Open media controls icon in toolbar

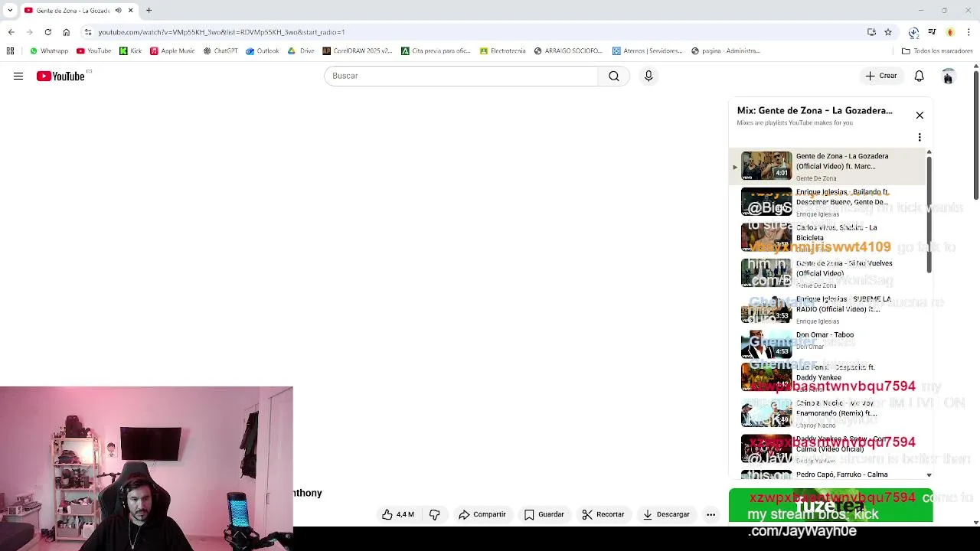(x=932, y=32)
